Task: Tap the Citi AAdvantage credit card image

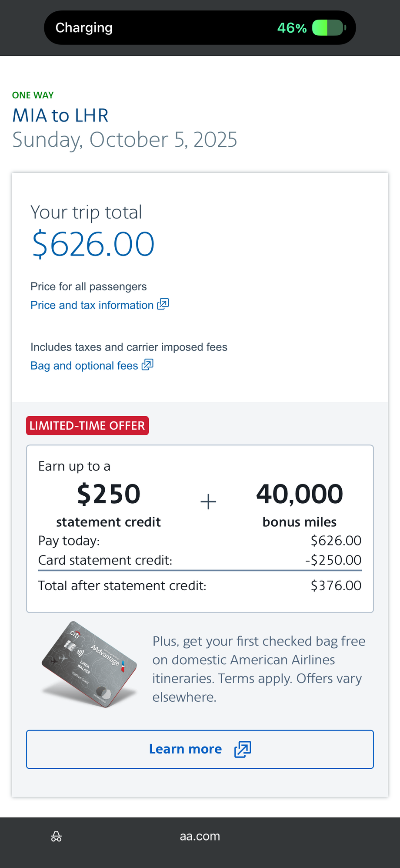Action: pyautogui.click(x=90, y=664)
